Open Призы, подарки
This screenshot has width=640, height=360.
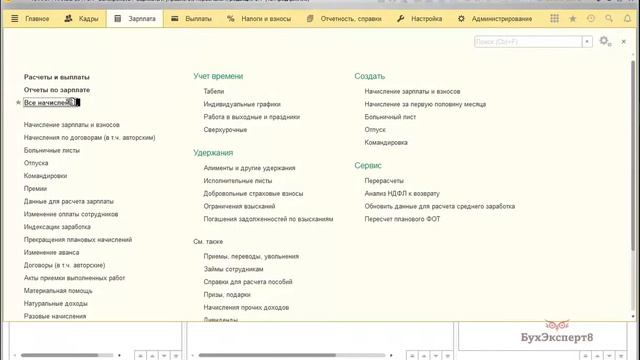click(x=227, y=295)
